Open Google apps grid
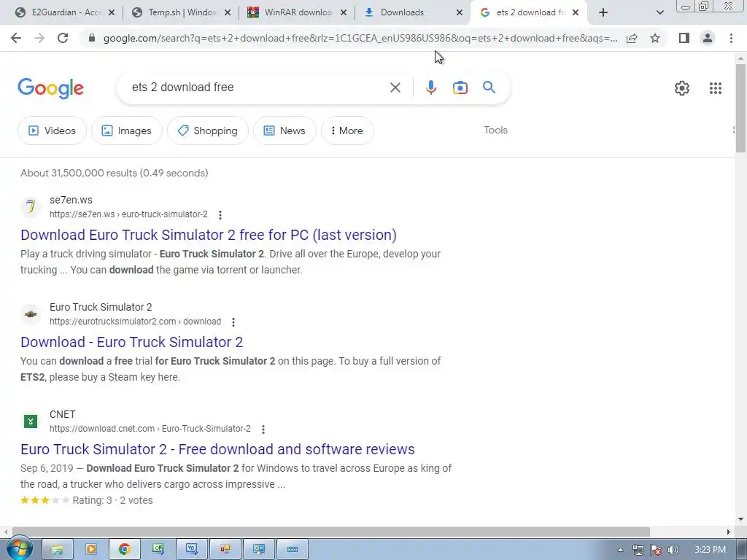 [716, 88]
